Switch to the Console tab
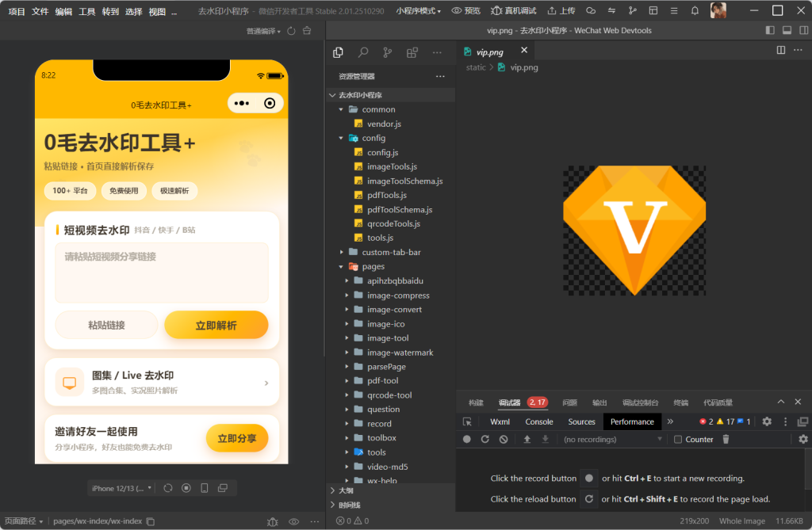 [539, 421]
